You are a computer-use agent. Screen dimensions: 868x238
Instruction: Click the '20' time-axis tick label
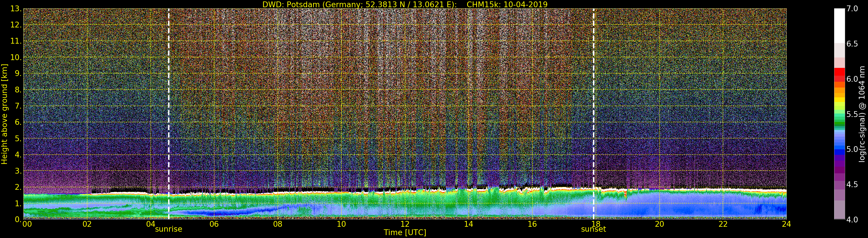point(659,224)
